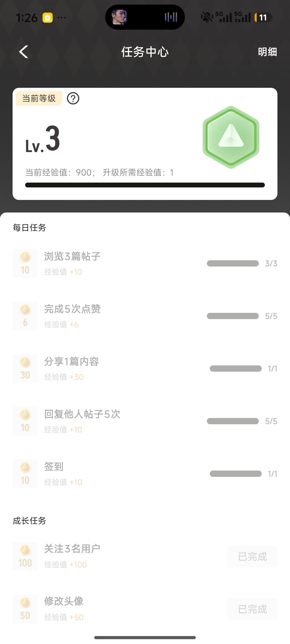This screenshot has width=290, height=644.
Task: Click the experience progress bar
Action: 145,185
